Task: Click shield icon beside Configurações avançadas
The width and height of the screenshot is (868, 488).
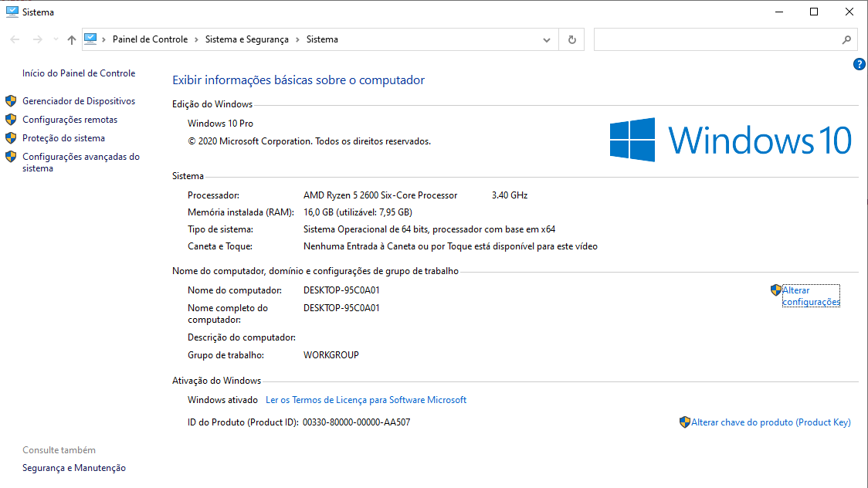Action: click(x=11, y=157)
